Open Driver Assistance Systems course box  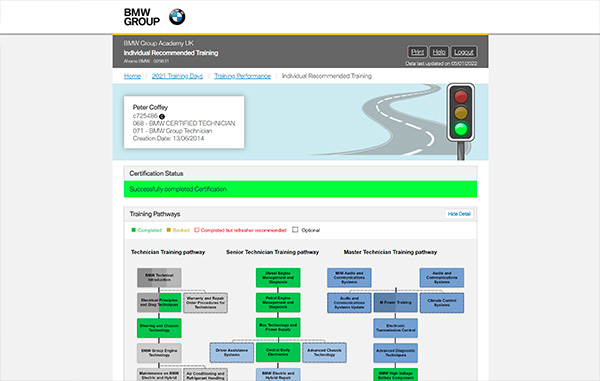pyautogui.click(x=232, y=352)
